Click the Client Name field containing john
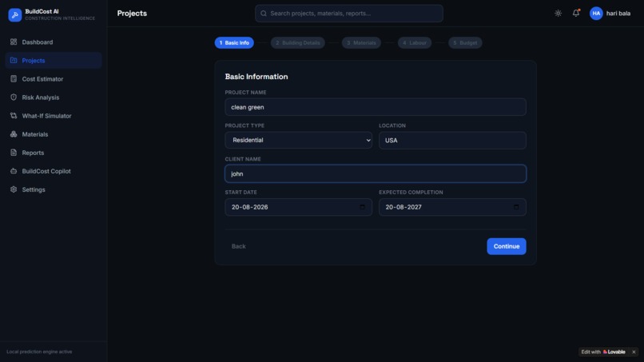The height and width of the screenshot is (362, 644). click(376, 173)
